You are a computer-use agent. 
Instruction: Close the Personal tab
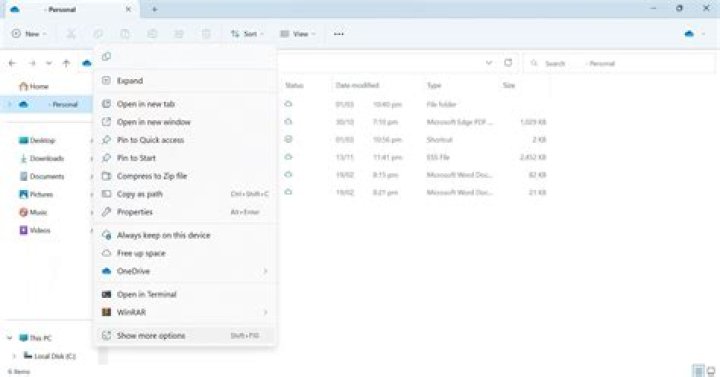[x=129, y=9]
